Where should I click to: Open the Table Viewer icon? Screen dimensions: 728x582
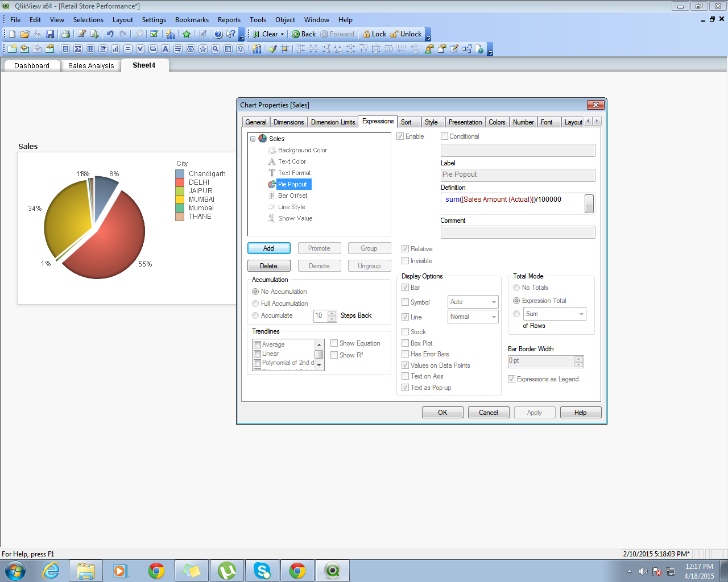467,49
